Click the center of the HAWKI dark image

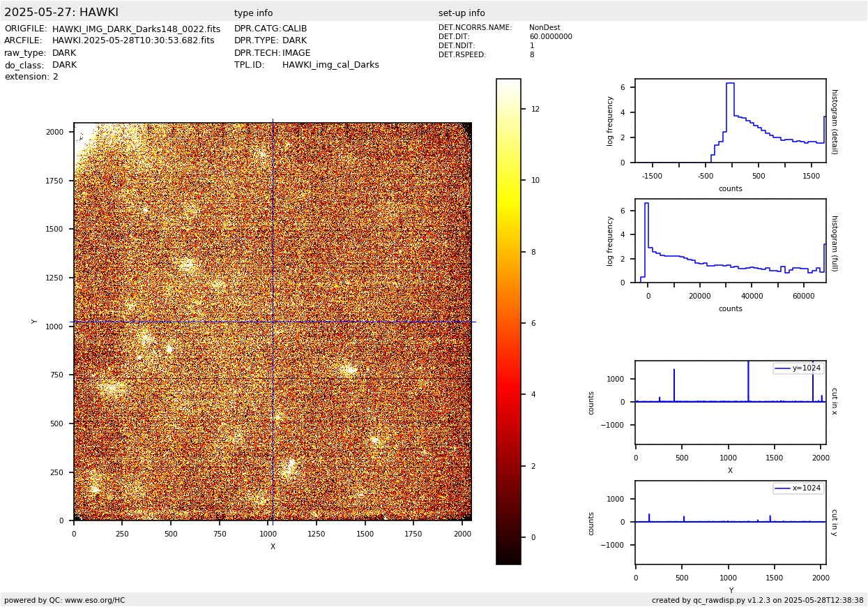[x=273, y=322]
